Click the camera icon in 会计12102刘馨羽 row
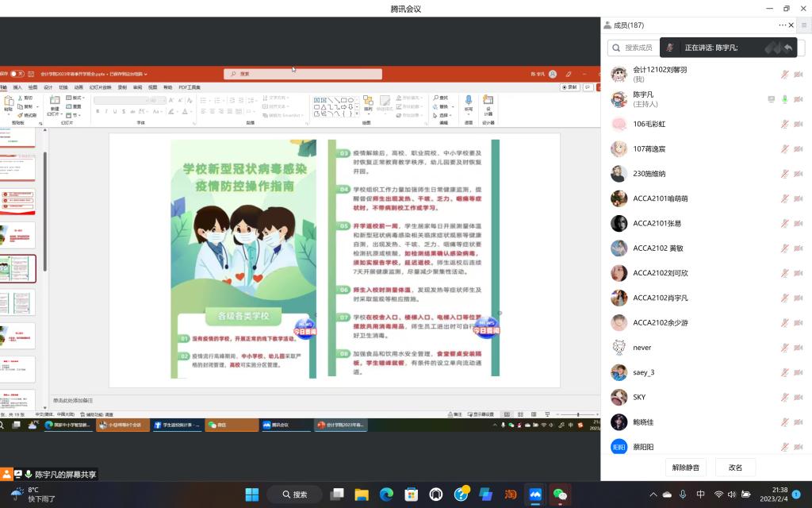Viewport: 812px width, 508px height. (x=799, y=74)
